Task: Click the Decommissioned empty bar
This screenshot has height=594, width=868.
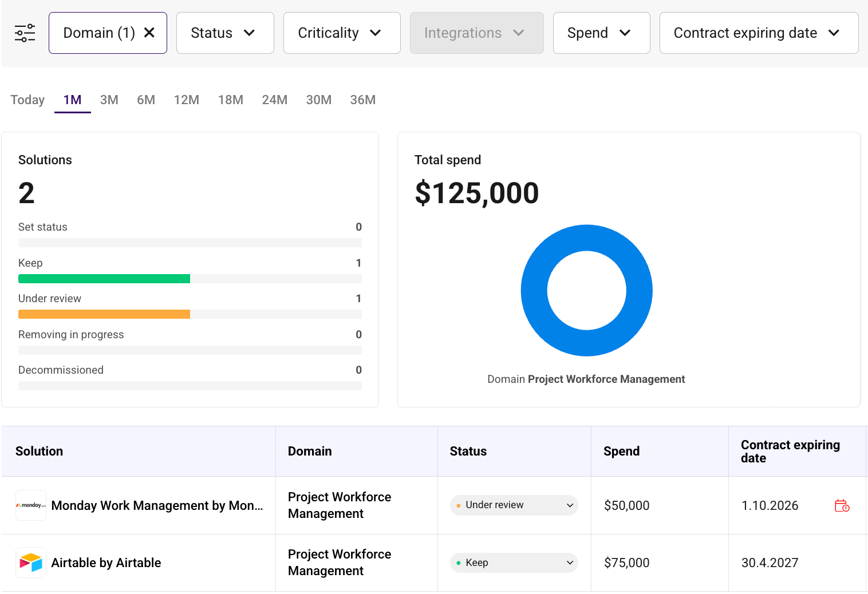Action: [x=190, y=386]
